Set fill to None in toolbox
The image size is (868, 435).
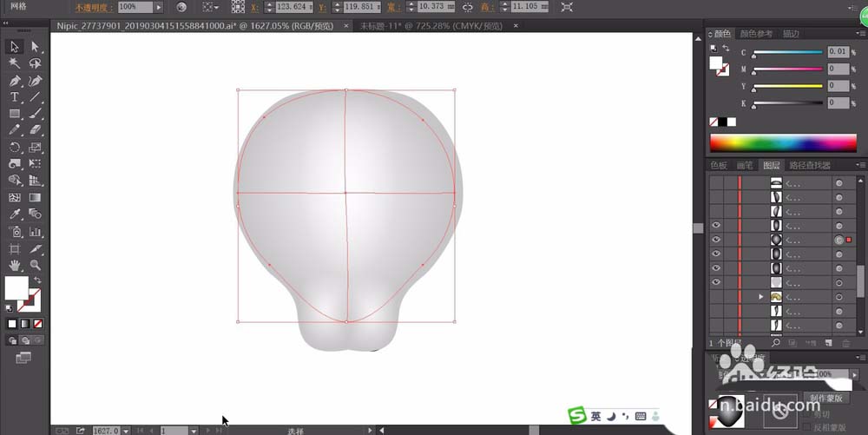pos(37,324)
